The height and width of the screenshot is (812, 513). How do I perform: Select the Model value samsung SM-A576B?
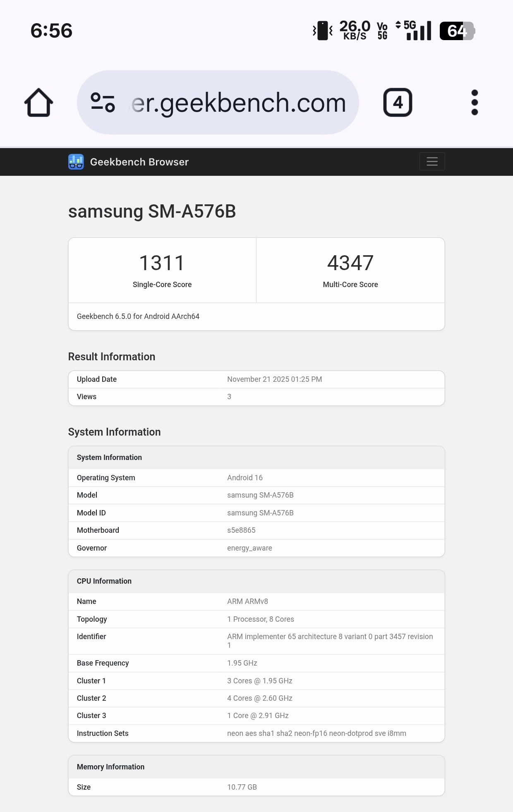260,495
